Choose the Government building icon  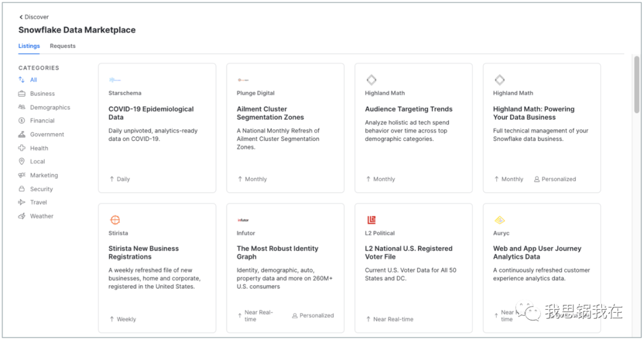[x=22, y=135]
